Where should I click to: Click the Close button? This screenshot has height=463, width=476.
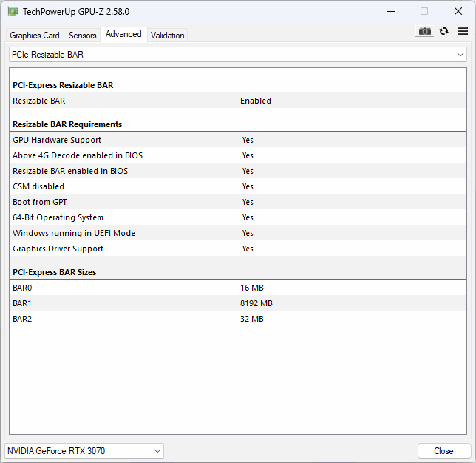pos(443,451)
